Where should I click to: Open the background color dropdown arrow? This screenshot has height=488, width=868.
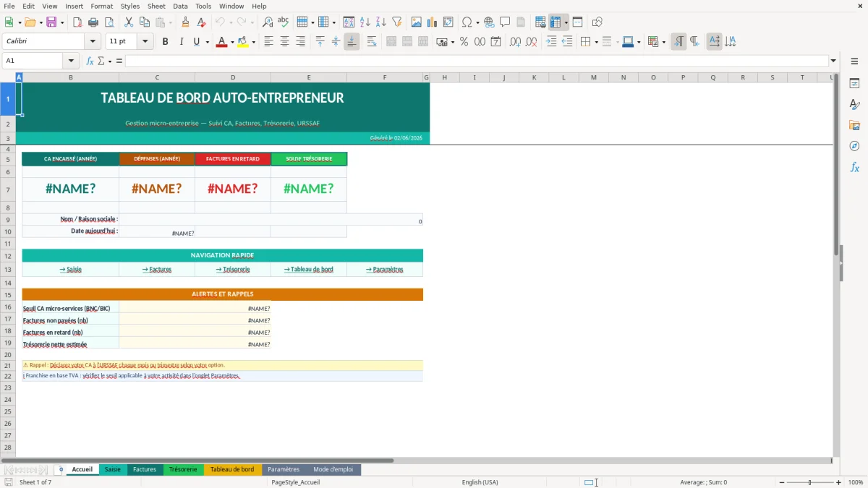point(252,42)
